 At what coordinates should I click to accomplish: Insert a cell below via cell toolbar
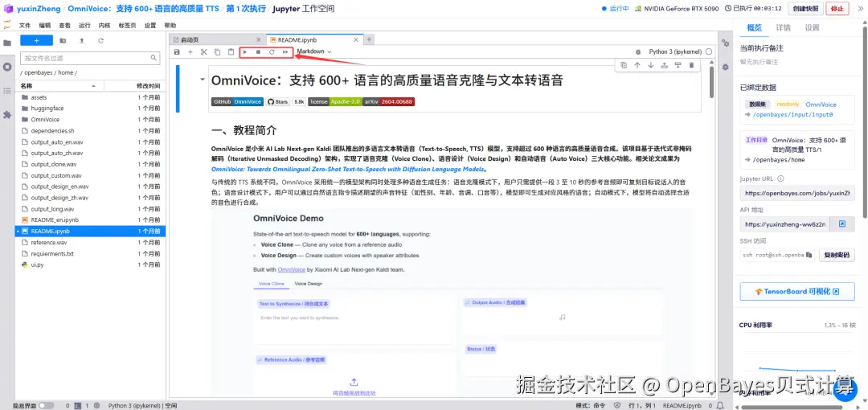pyautogui.click(x=678, y=65)
